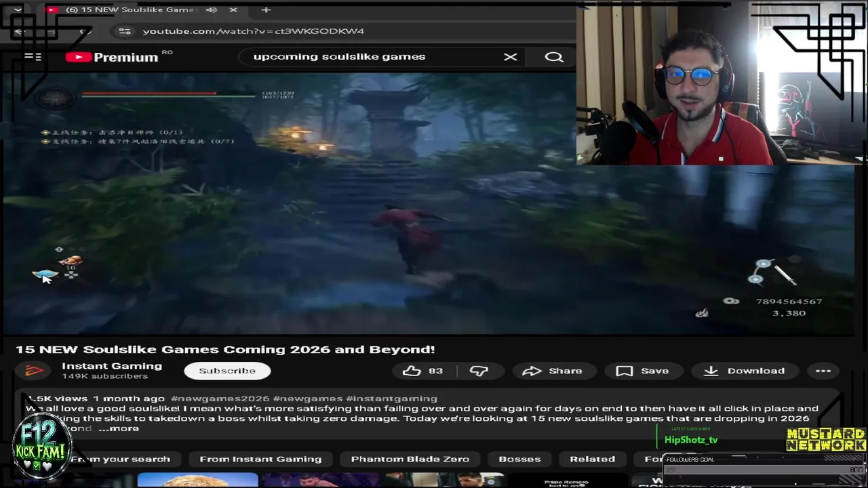Image resolution: width=868 pixels, height=488 pixels.
Task: Click the youtube.com address bar URL
Action: point(253,31)
